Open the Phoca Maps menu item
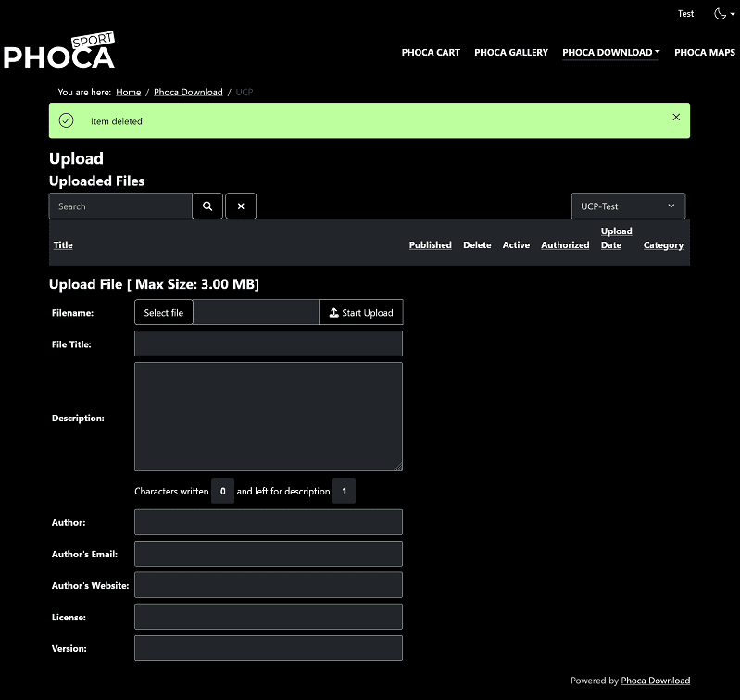 pyautogui.click(x=705, y=53)
